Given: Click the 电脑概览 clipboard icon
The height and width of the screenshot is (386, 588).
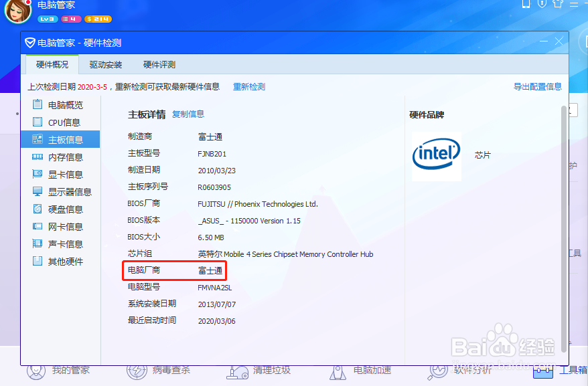Looking at the screenshot, I should tap(38, 104).
